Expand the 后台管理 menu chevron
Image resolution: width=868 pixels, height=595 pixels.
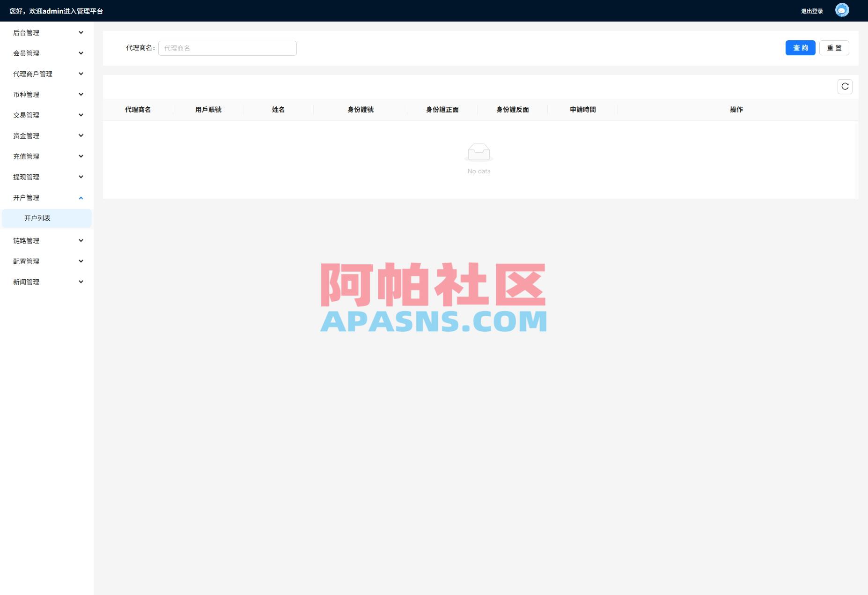(x=81, y=32)
